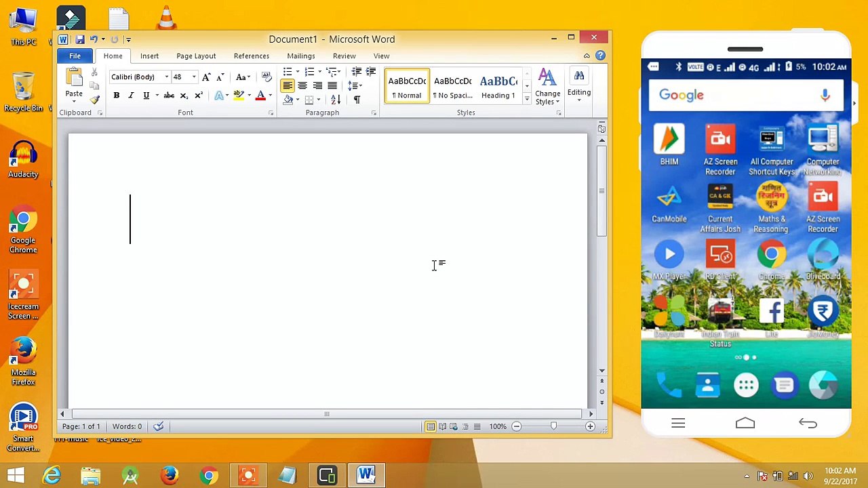Viewport: 868px width, 488px height.
Task: Save the document from Quick Access Toolbar
Action: (x=80, y=39)
